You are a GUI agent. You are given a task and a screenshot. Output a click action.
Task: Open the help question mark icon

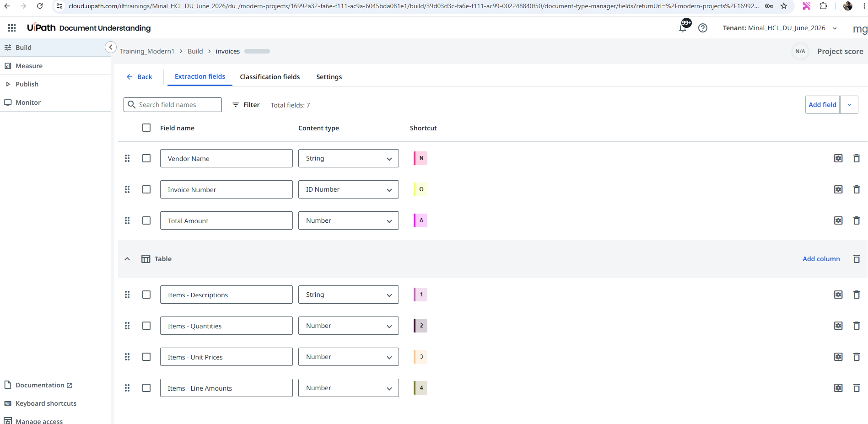(703, 28)
